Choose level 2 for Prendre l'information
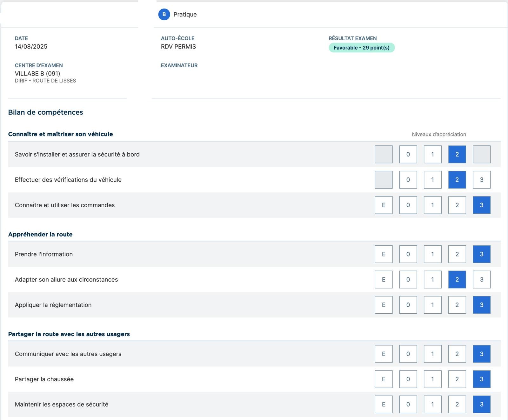Viewport: 508px width, 420px height. click(457, 254)
